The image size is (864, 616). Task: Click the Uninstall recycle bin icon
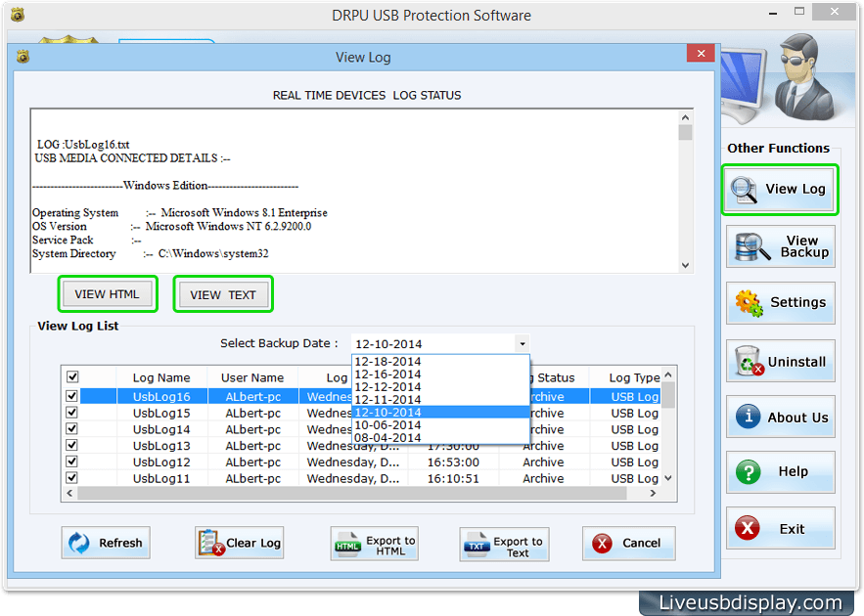(x=750, y=361)
